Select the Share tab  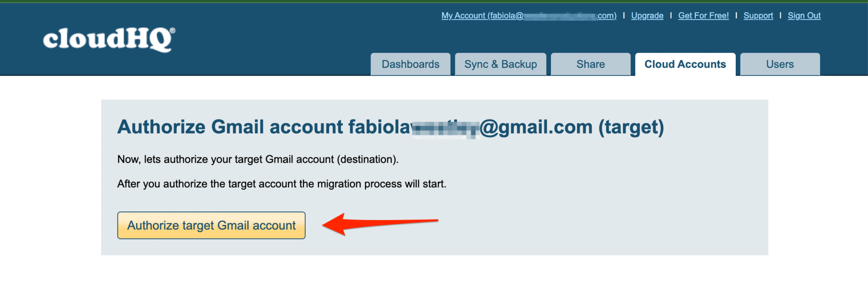[x=590, y=64]
